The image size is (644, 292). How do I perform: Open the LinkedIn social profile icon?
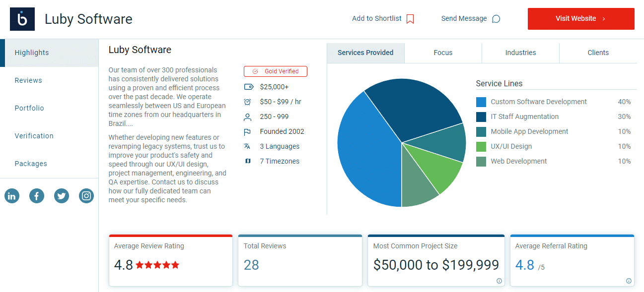pyautogui.click(x=12, y=196)
